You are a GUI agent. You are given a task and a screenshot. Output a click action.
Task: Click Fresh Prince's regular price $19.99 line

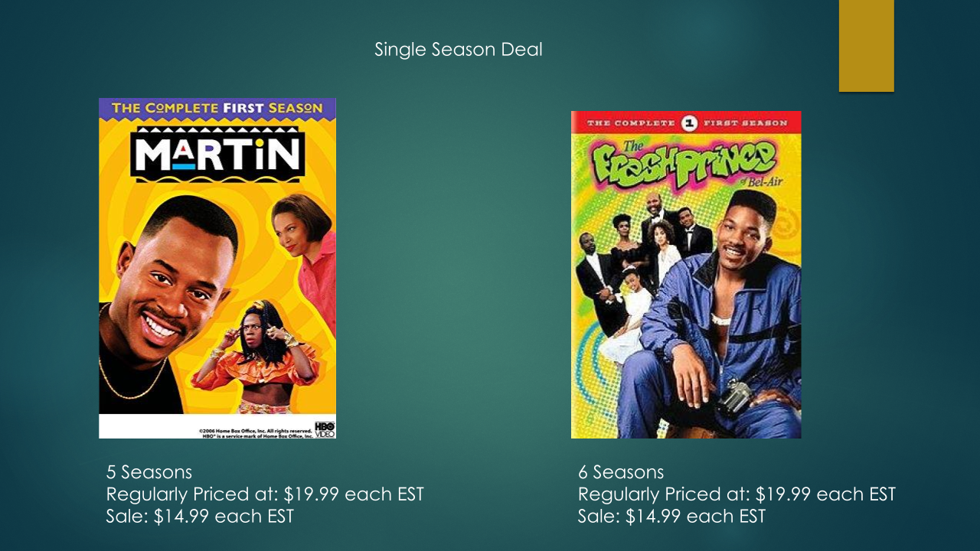coord(737,494)
